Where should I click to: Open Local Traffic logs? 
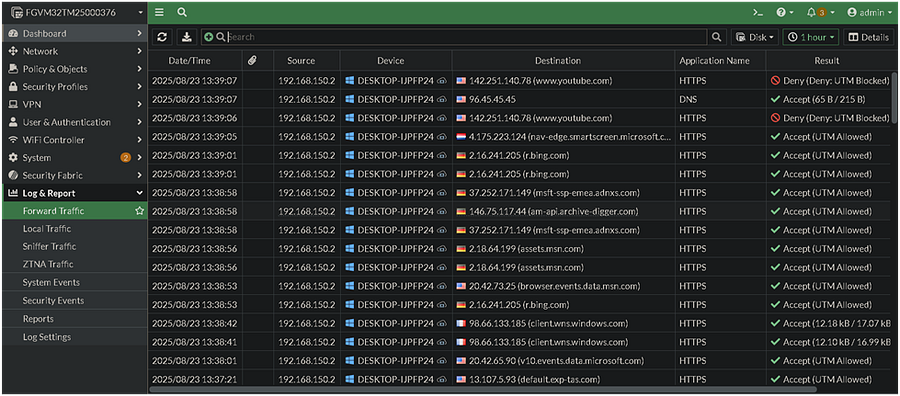click(x=74, y=229)
